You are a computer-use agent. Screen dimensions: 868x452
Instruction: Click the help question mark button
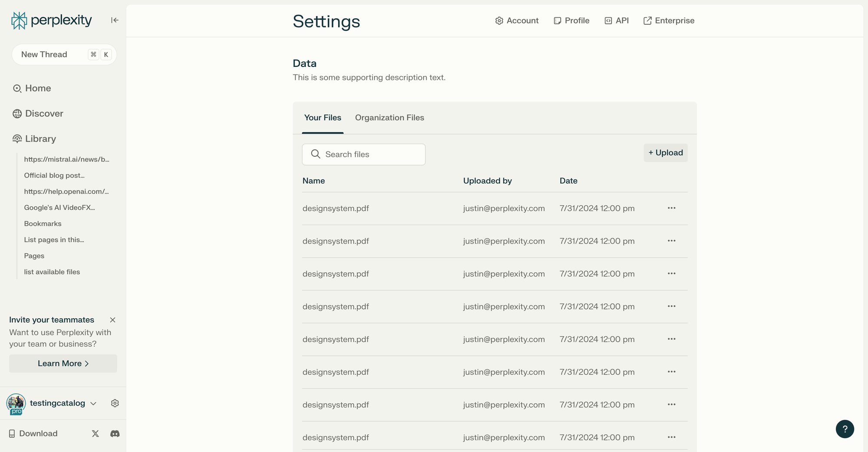click(x=845, y=429)
